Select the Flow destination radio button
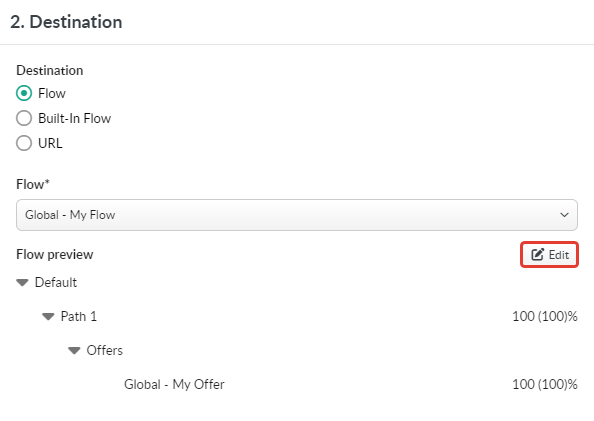 click(x=24, y=93)
